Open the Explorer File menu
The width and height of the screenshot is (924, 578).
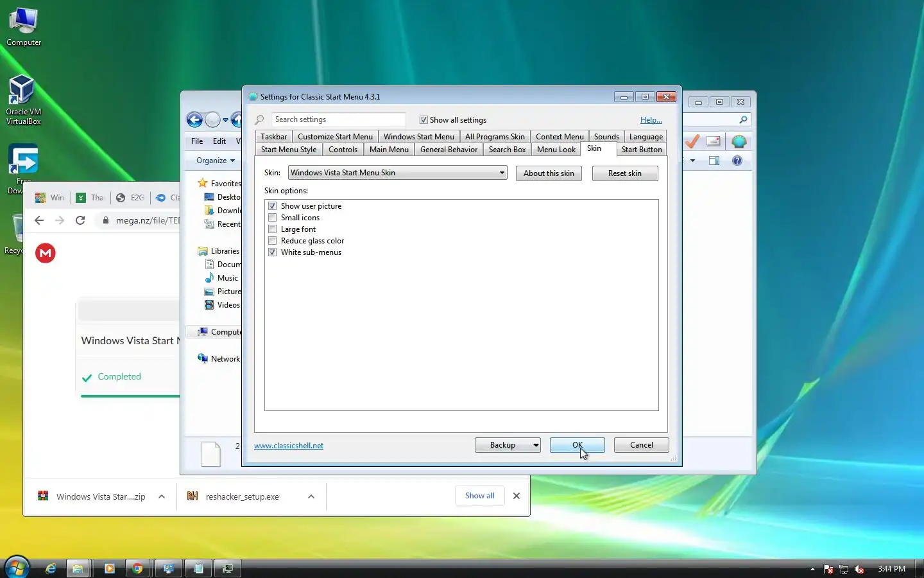tap(197, 141)
